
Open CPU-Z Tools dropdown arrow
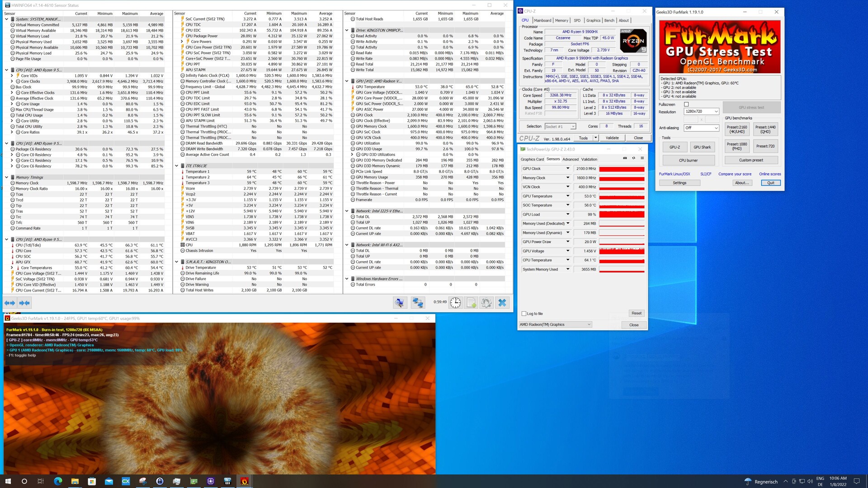pos(596,138)
